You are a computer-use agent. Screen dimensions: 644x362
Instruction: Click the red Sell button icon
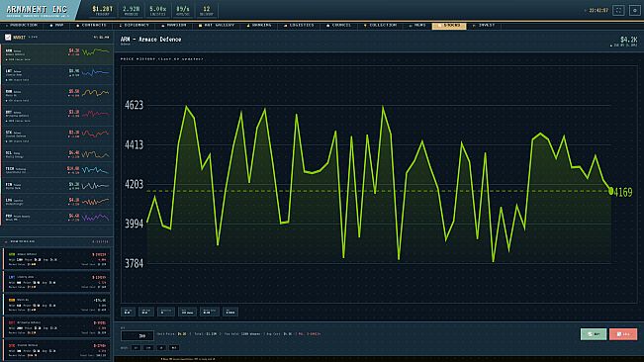tap(623, 334)
